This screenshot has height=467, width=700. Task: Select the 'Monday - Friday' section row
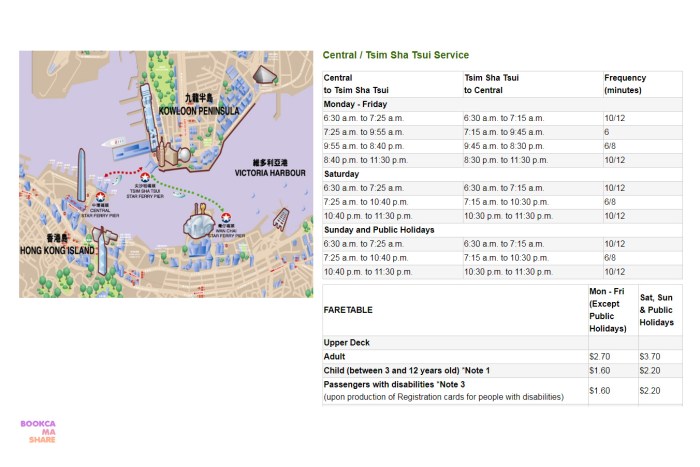[502, 104]
